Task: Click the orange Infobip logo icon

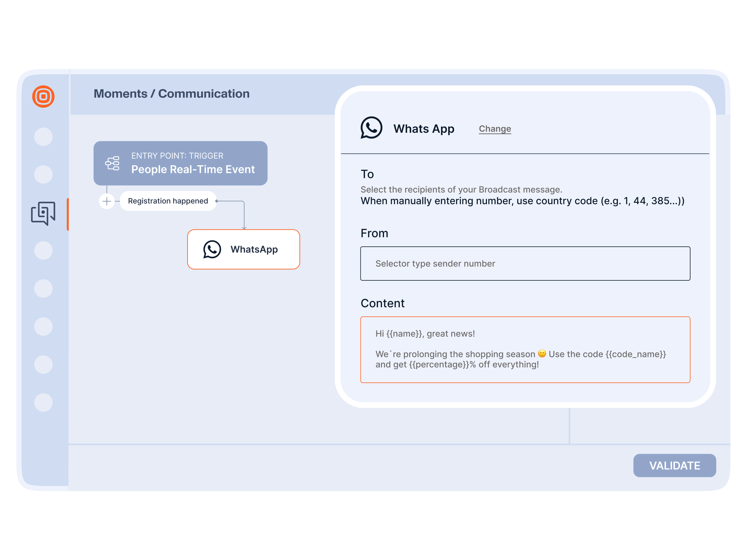Action: pyautogui.click(x=43, y=97)
